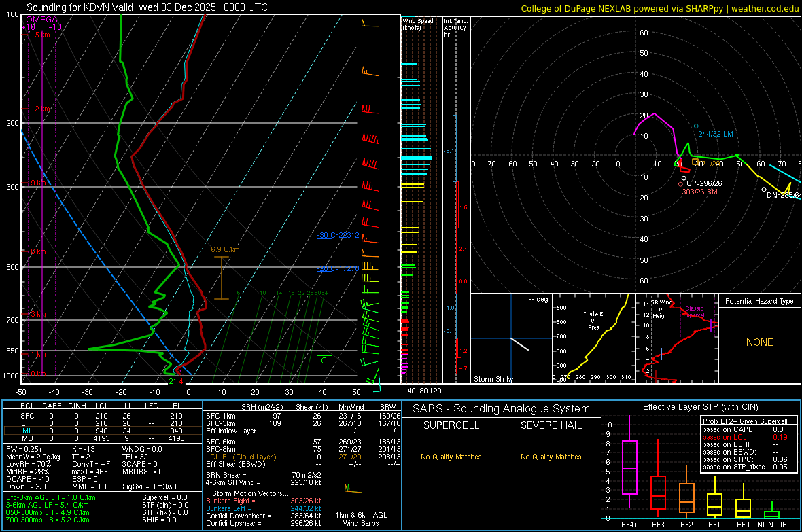Screen dimensions: 802x532
Task: Click the 1km & 6km AGL Wind Barbs caption
Action: (x=361, y=519)
